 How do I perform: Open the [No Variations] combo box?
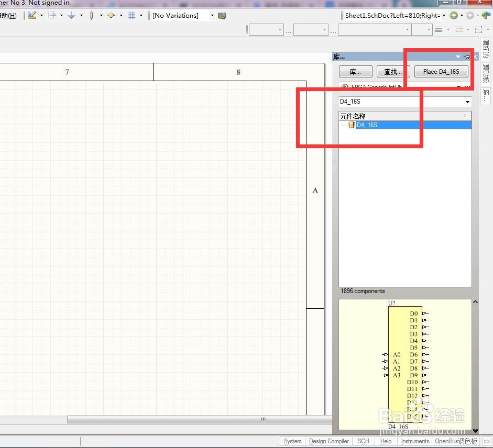[183, 15]
